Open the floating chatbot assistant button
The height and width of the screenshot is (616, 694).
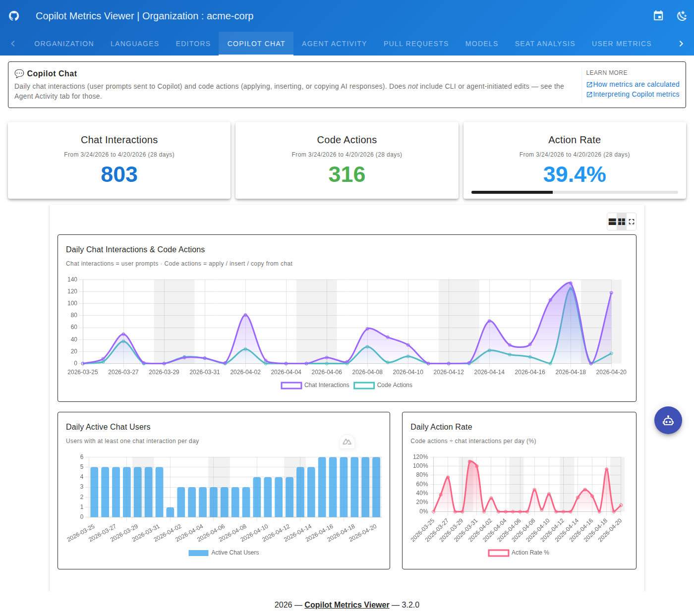click(x=668, y=420)
